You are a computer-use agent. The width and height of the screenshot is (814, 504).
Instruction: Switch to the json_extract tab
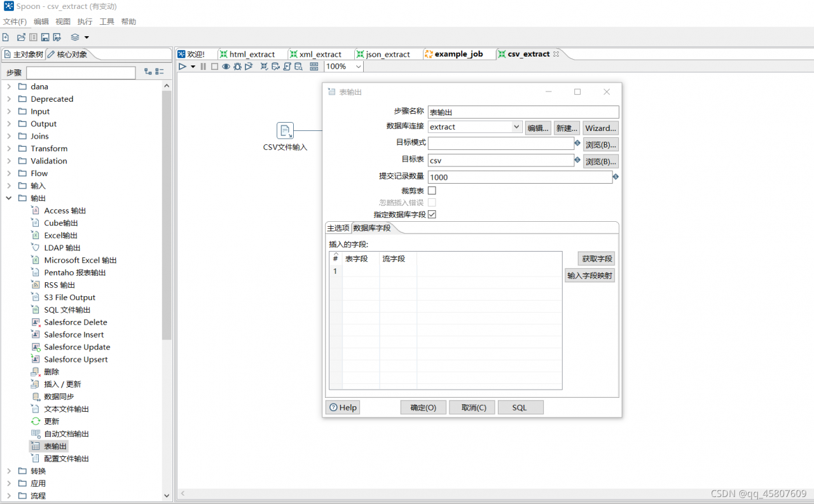click(387, 54)
